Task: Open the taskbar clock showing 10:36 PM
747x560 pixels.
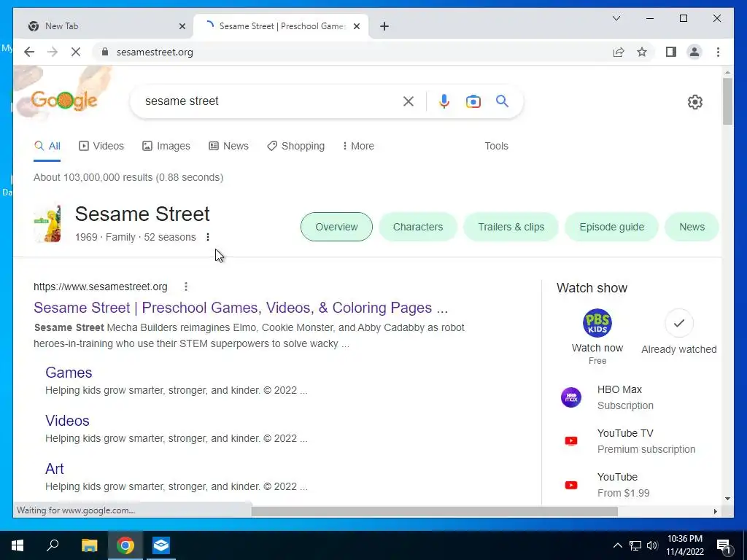Action: click(x=684, y=545)
